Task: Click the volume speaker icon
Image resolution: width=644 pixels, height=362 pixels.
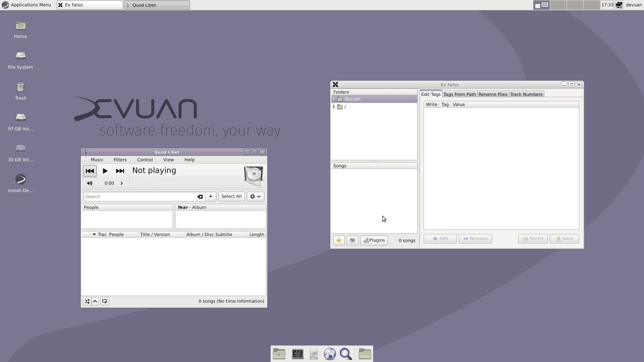Action: (90, 183)
